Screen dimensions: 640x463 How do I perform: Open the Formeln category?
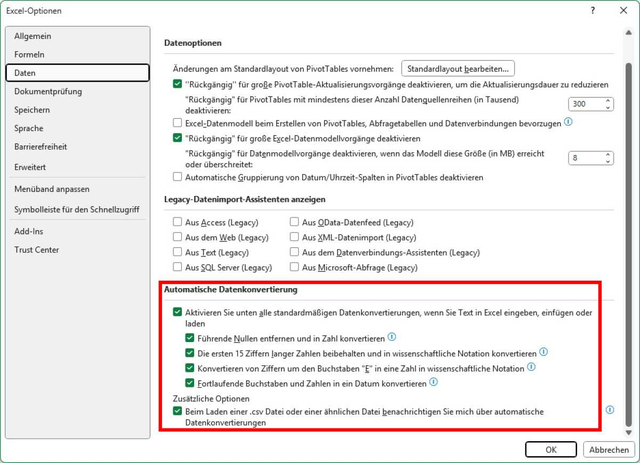pyautogui.click(x=78, y=54)
